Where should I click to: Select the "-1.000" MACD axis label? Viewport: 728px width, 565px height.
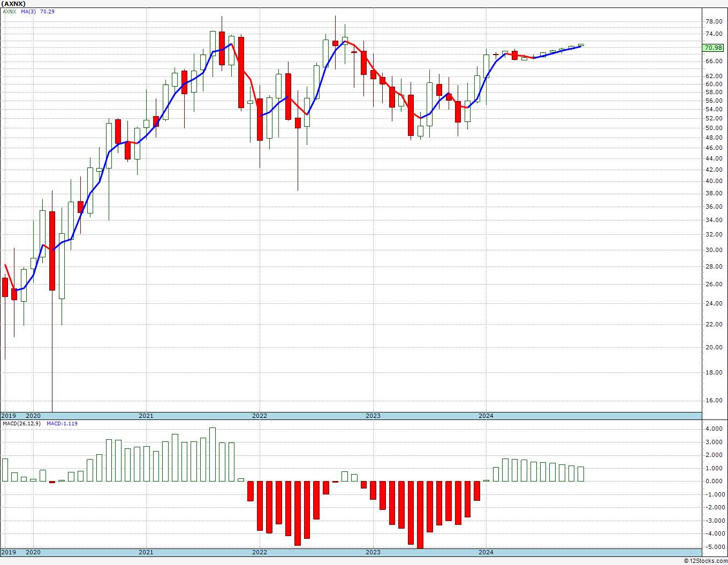(x=714, y=494)
